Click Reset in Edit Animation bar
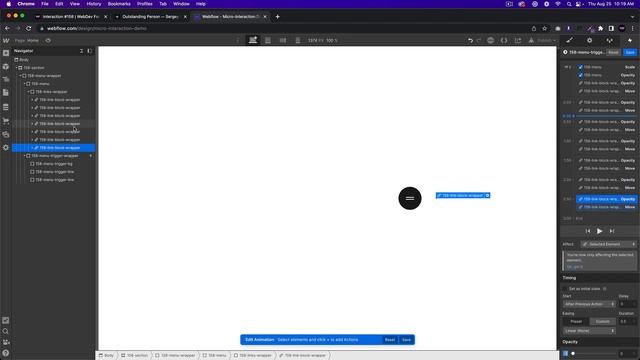 390,340
